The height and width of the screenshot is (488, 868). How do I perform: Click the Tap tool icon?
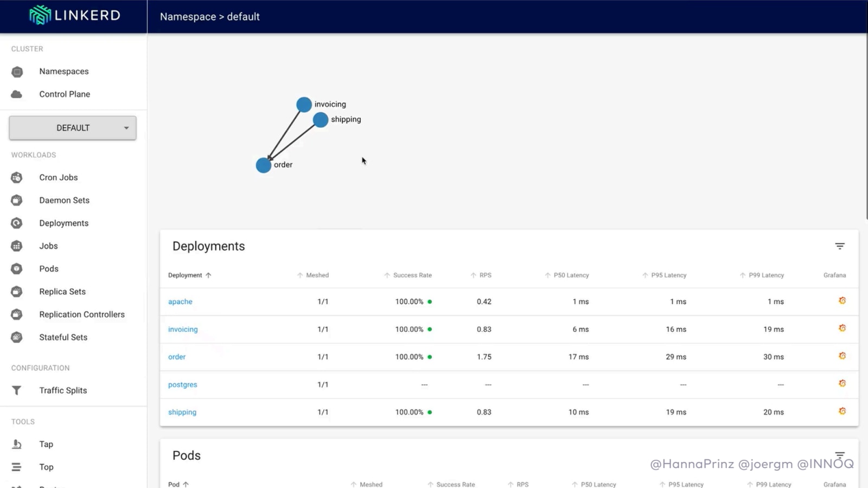[x=17, y=444]
